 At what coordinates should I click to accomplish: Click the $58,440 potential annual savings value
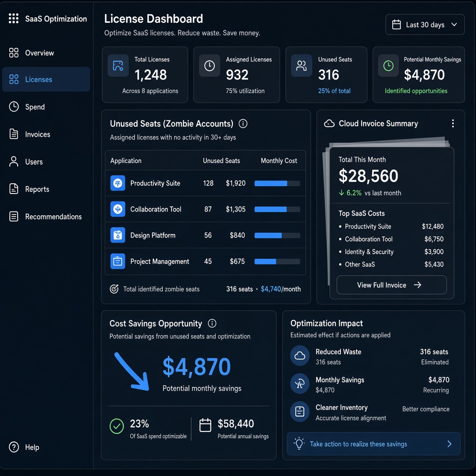[x=236, y=423]
